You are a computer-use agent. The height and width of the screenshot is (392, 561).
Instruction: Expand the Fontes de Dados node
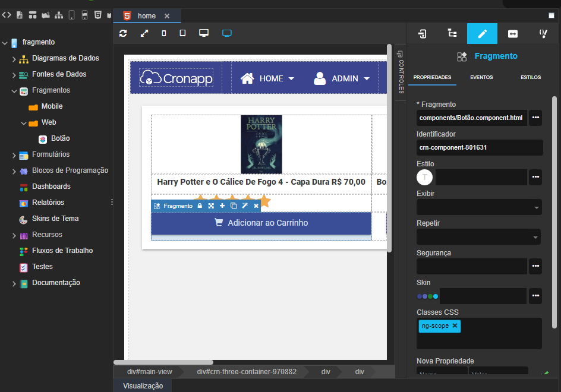click(14, 75)
